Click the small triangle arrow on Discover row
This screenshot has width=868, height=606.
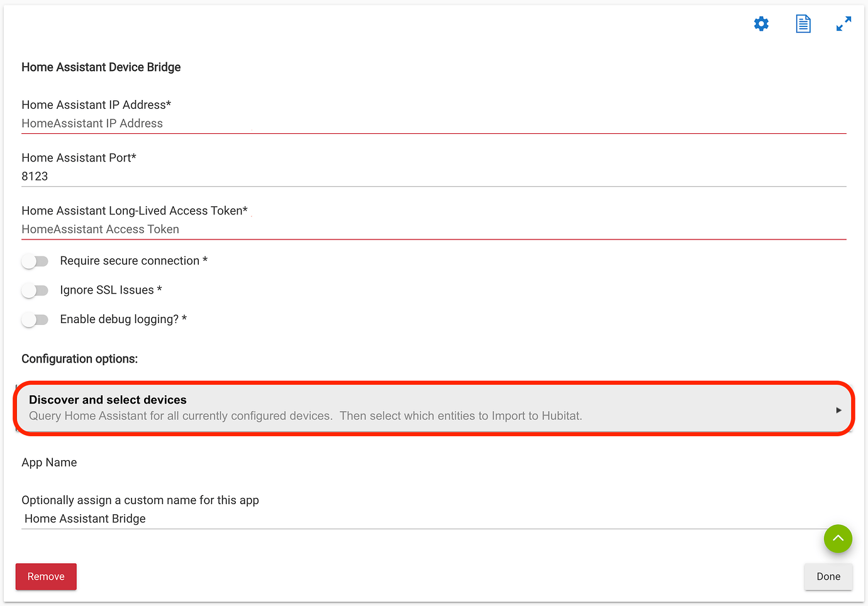tap(838, 410)
